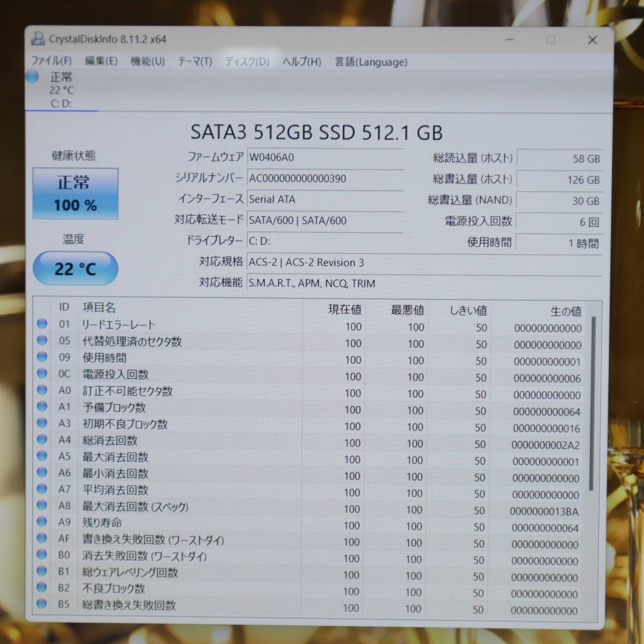Click the SMART attribute list vertical scrollbar
The image size is (644, 644).
tap(593, 402)
